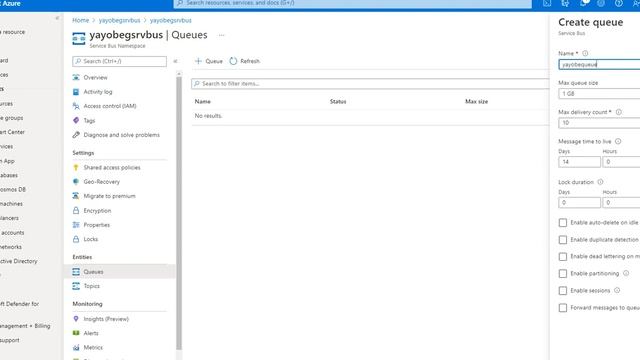This screenshot has height=360, width=640.
Task: Open the Geo-Recovery globe icon
Action: 76,182
